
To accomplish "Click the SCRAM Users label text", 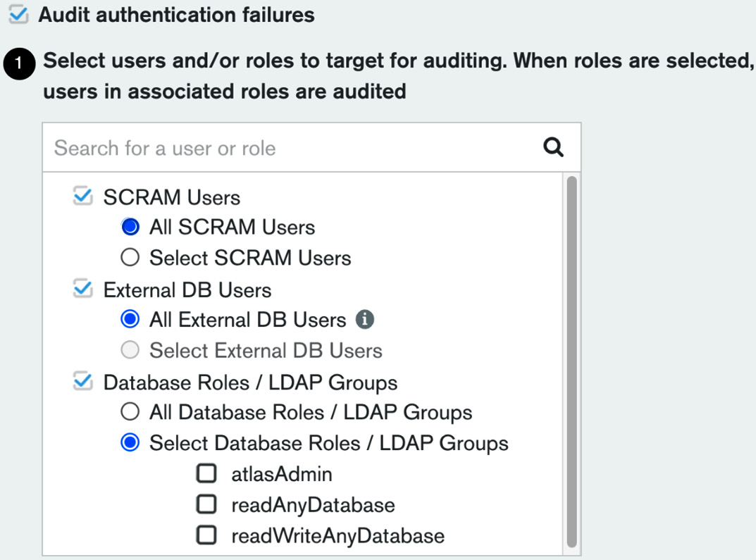I will 173,197.
